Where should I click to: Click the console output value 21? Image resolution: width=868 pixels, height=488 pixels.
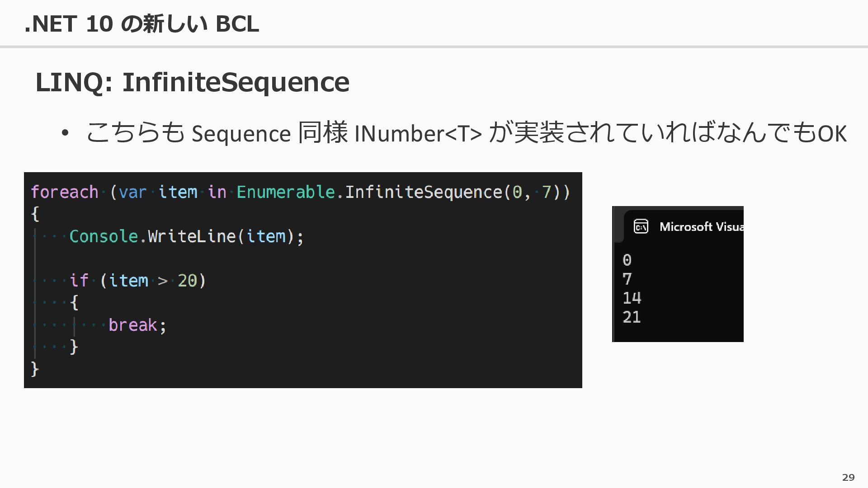pyautogui.click(x=632, y=317)
